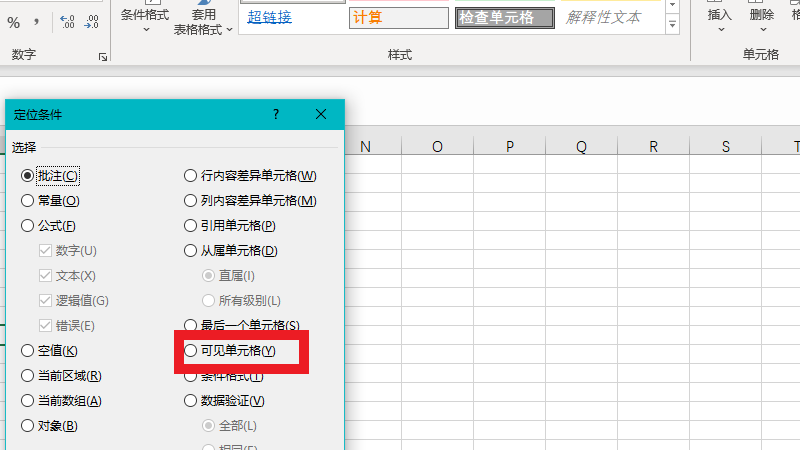Apply the 检查单元格 cell style
The height and width of the screenshot is (450, 800).
504,18
